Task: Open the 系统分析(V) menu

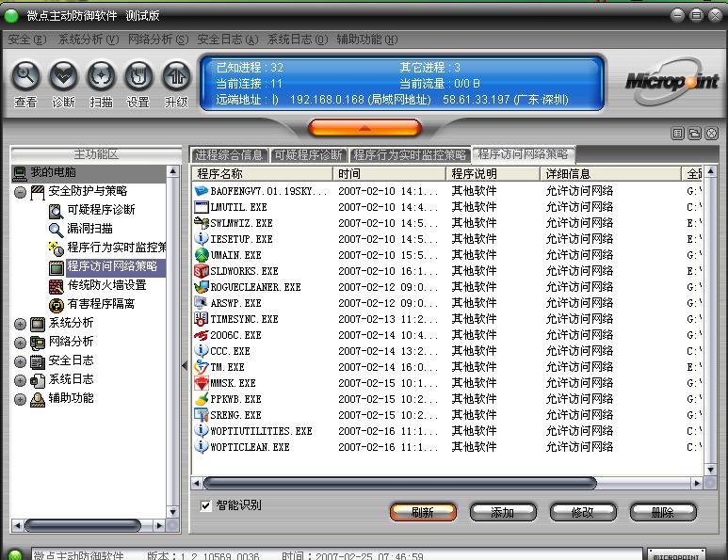Action: point(89,40)
